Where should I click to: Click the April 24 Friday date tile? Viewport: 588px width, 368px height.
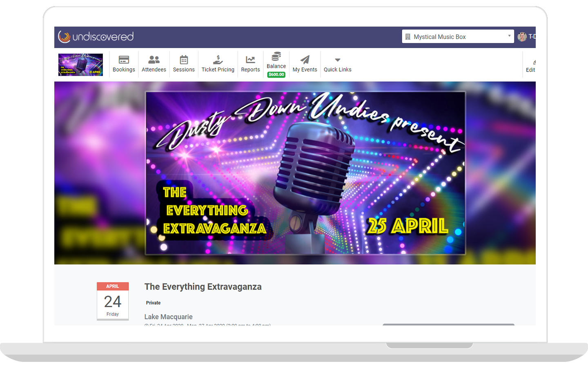113,301
